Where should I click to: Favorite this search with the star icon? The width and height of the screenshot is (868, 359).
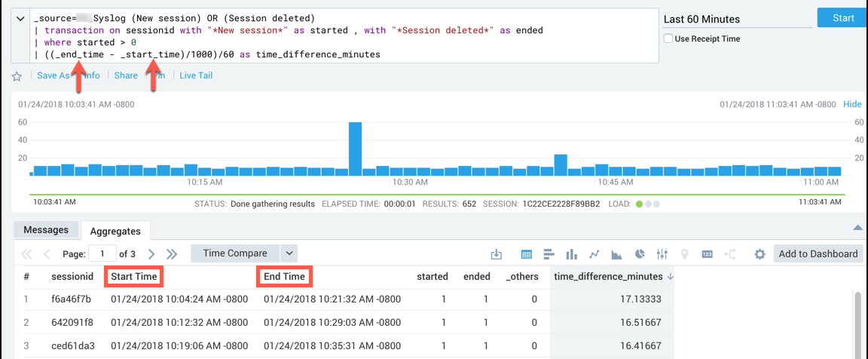point(17,76)
